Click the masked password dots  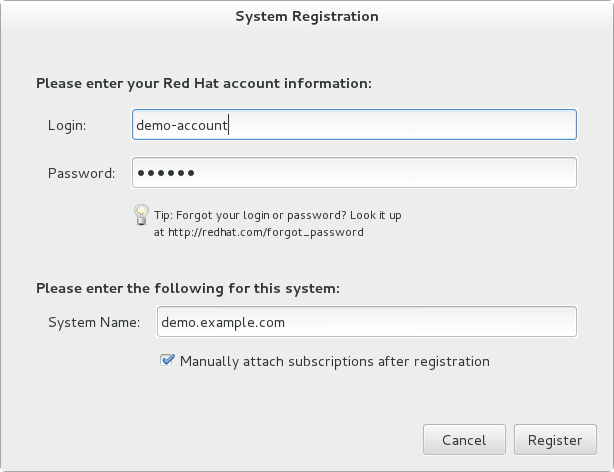166,173
